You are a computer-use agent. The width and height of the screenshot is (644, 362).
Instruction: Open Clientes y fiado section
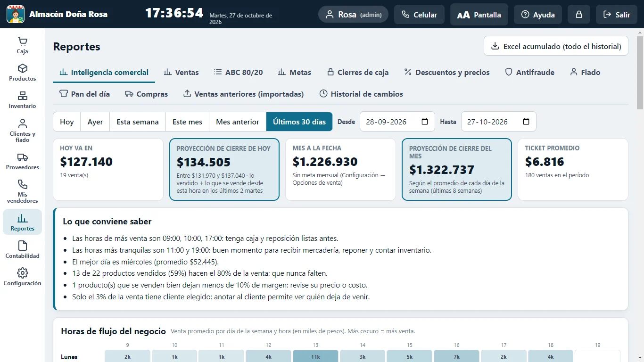[22, 131]
